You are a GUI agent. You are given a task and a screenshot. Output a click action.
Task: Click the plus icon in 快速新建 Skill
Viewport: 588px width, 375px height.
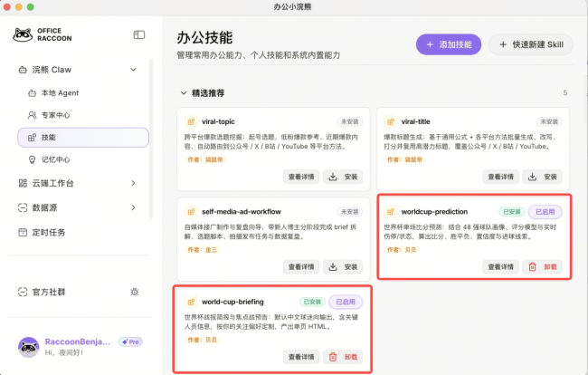[503, 44]
